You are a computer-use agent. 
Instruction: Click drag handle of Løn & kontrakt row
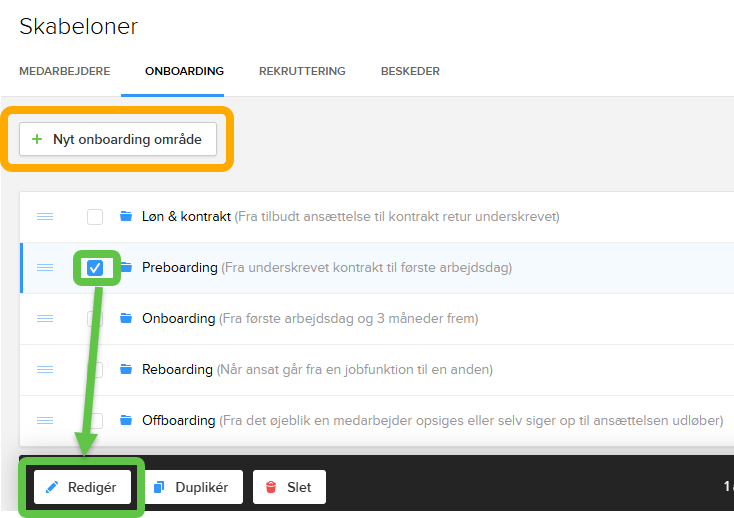click(x=45, y=217)
